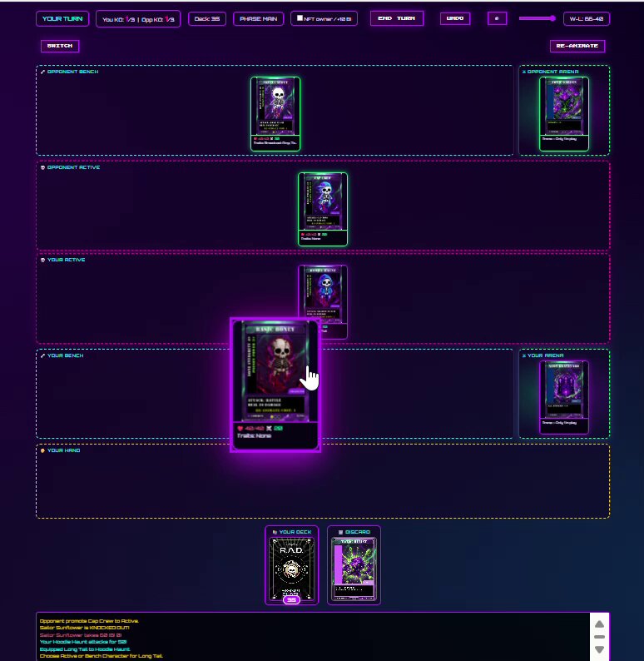Click the UNDO button

pyautogui.click(x=455, y=18)
